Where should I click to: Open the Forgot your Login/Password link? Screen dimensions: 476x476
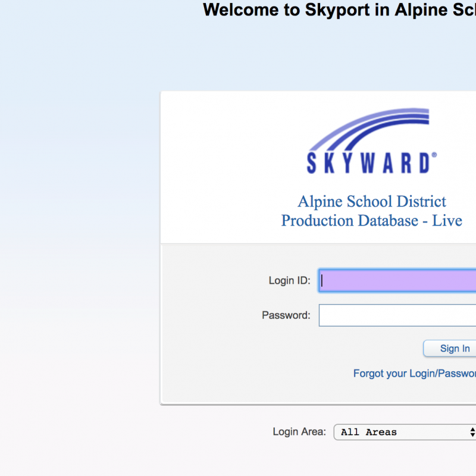pyautogui.click(x=414, y=374)
